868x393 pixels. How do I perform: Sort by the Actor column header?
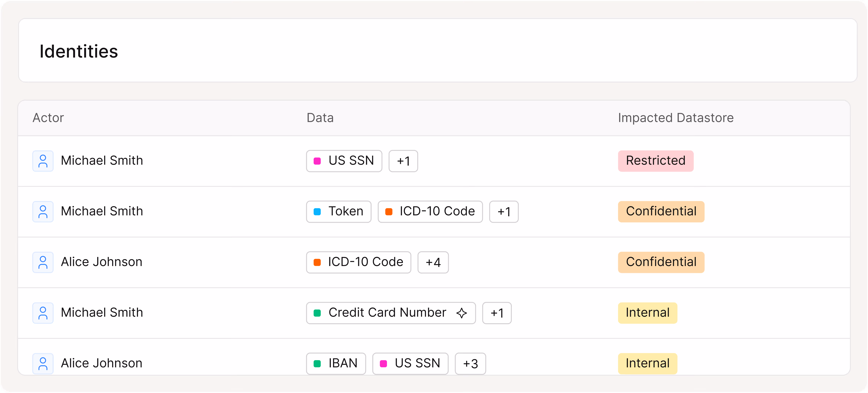[x=48, y=118]
